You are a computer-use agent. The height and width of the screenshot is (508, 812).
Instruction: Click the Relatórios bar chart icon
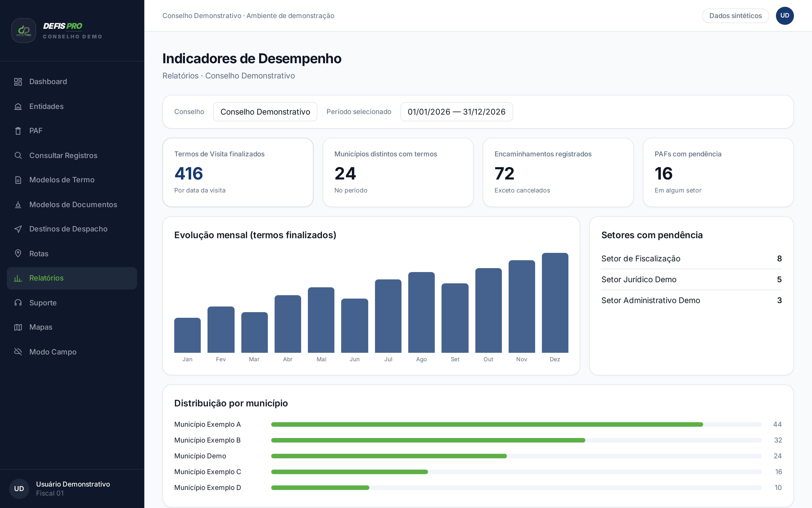point(18,278)
